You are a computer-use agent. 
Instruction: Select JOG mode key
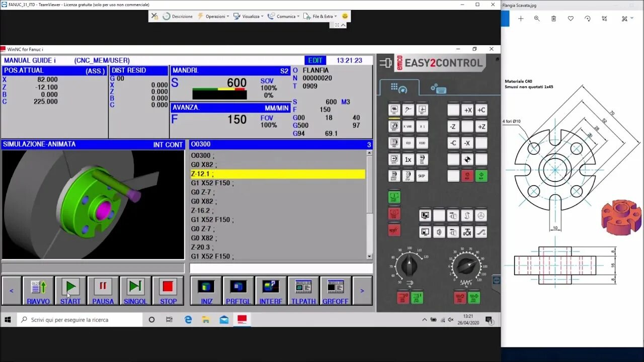click(394, 110)
